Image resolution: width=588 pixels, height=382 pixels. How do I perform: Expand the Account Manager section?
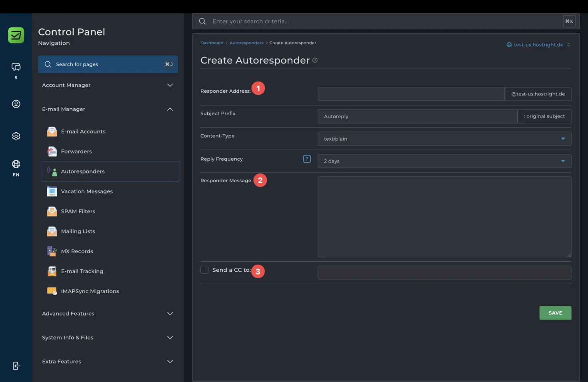point(108,85)
